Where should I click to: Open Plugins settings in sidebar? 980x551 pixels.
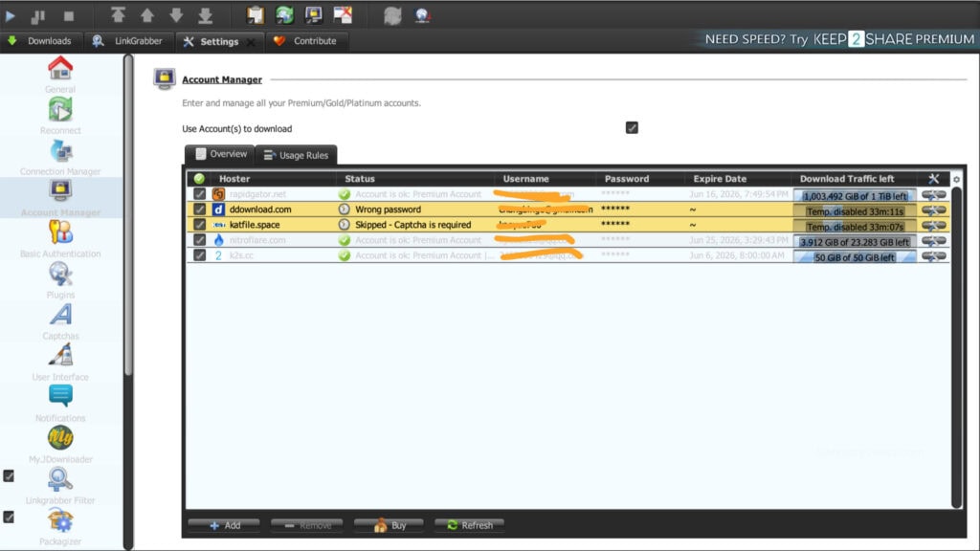coord(60,280)
